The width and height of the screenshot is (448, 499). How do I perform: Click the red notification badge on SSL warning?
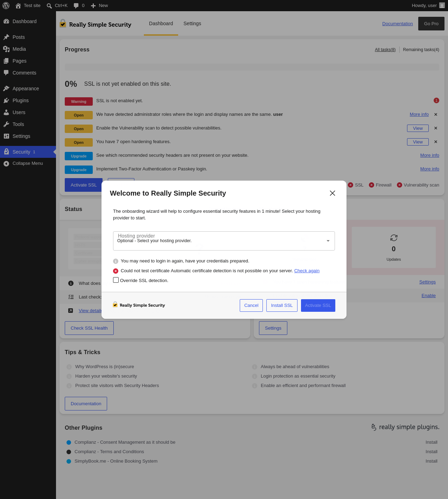coord(436,100)
